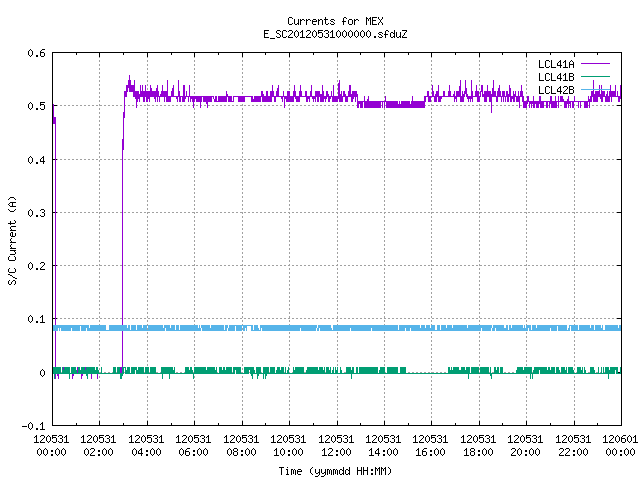
Task: Click the x-axis label 'Time (yymmdd HH:MM)'
Action: [x=335, y=471]
